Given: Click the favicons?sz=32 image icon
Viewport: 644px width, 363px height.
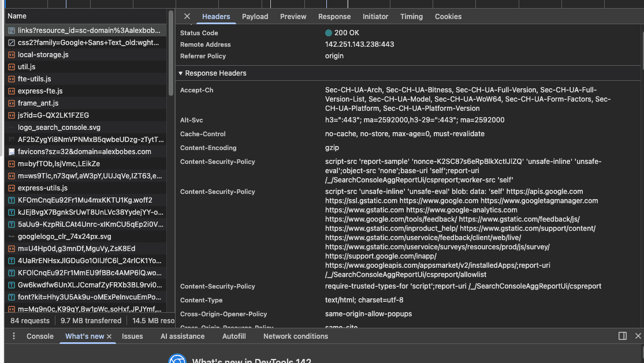Looking at the screenshot, I should pos(12,152).
